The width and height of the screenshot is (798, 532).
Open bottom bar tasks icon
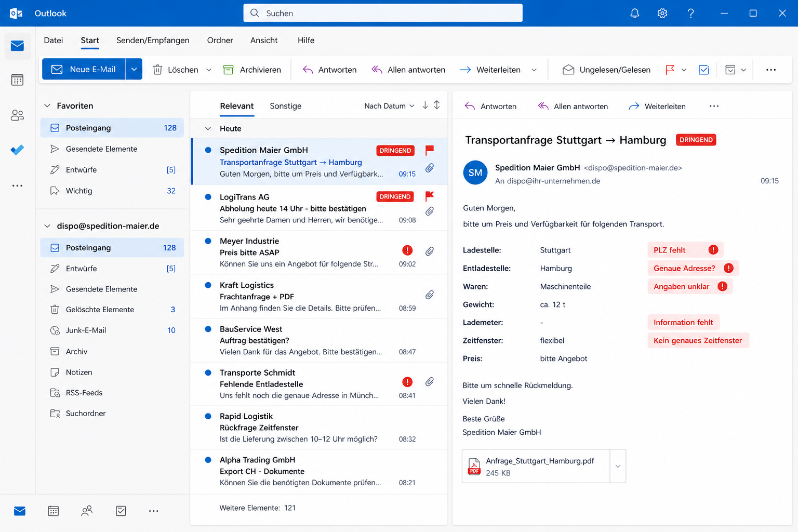(x=121, y=511)
